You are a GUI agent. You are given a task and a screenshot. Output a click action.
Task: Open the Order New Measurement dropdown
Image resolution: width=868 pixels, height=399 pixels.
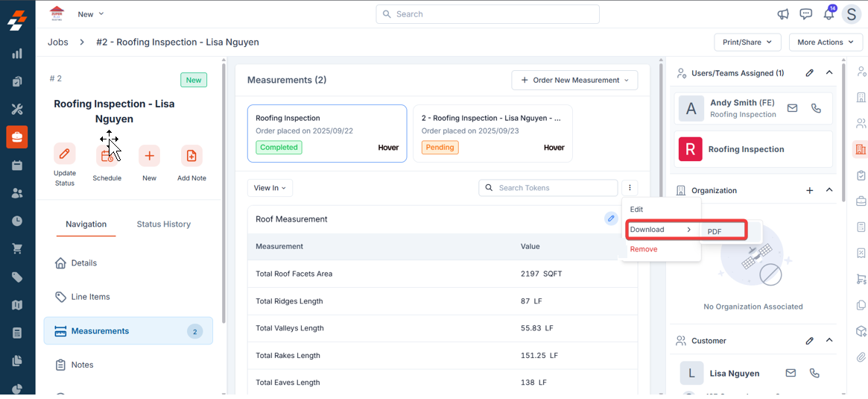coord(574,80)
